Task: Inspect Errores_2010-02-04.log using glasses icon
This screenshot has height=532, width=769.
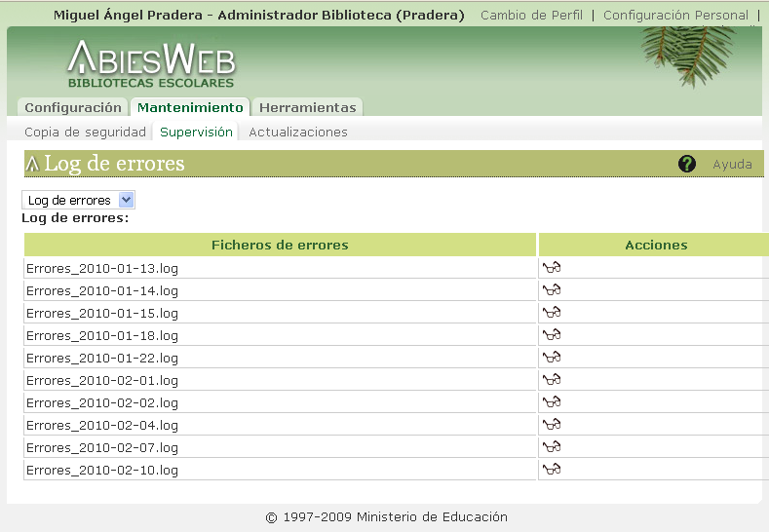Action: point(552,425)
